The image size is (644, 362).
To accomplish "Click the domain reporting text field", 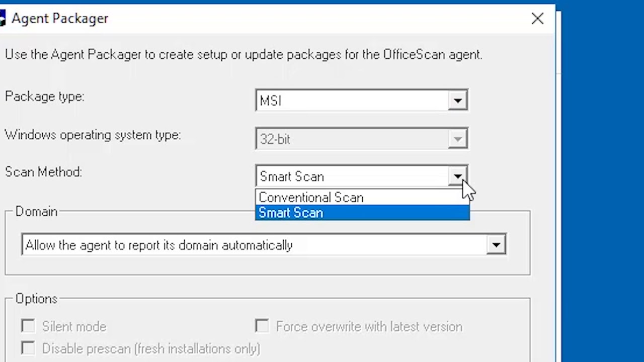I will 252,245.
